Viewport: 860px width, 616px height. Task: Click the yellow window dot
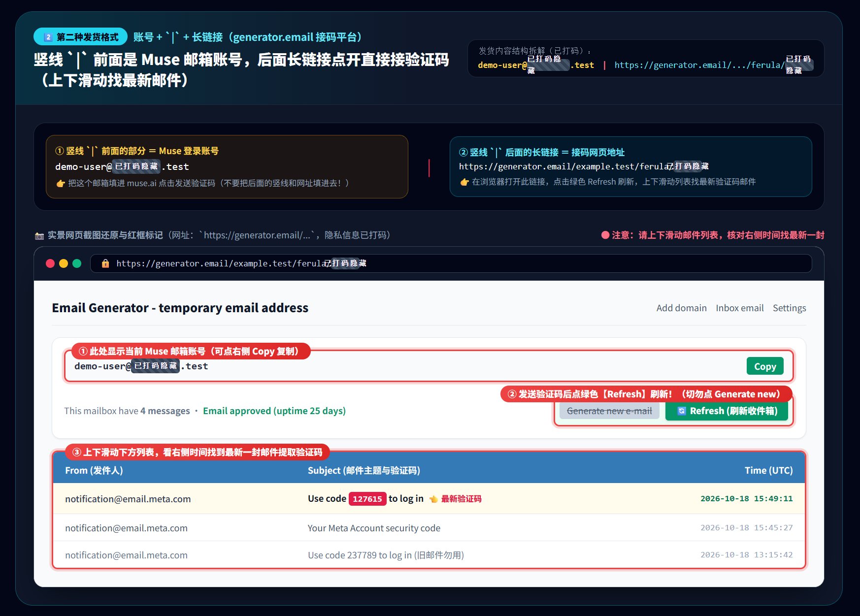(x=64, y=263)
